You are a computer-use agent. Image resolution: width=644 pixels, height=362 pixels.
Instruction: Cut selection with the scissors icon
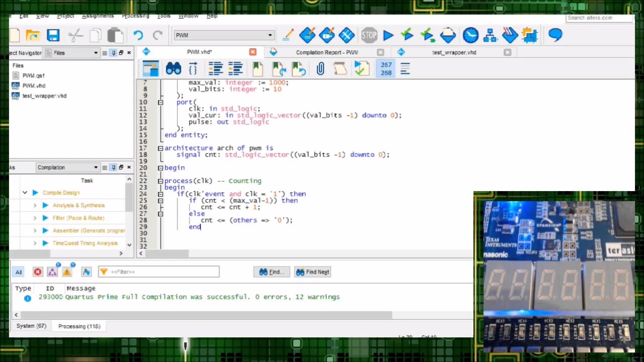[x=75, y=35]
